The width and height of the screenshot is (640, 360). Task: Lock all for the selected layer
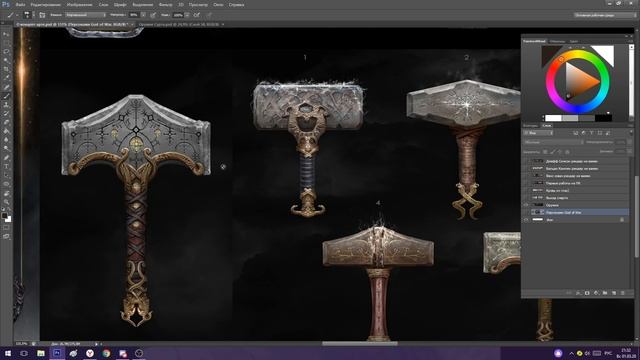tap(567, 152)
